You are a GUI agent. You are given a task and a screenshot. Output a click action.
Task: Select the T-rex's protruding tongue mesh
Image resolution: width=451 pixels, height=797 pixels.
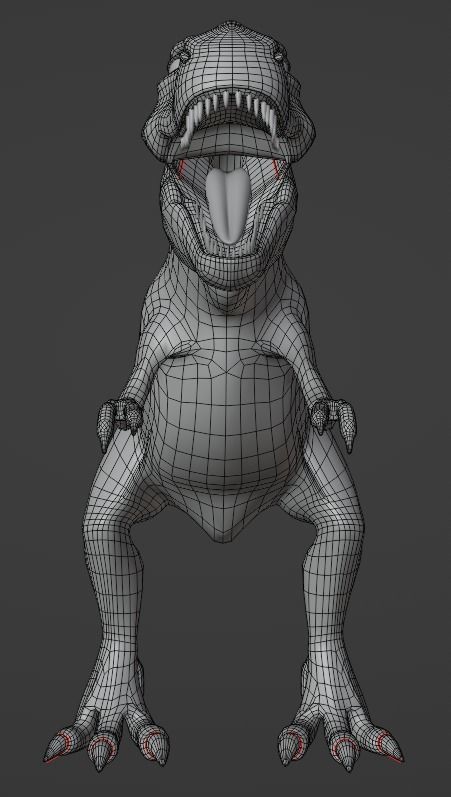pos(227,204)
